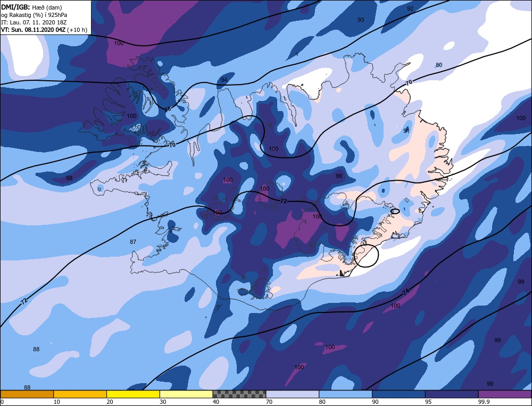Click the '68' contour height label
Image resolution: width=532 pixels, height=406 pixels.
click(168, 109)
